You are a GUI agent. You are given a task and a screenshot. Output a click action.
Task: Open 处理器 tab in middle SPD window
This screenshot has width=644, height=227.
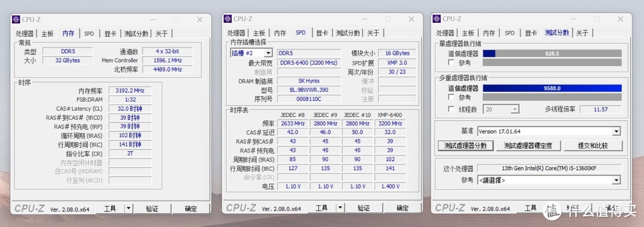[x=236, y=33]
